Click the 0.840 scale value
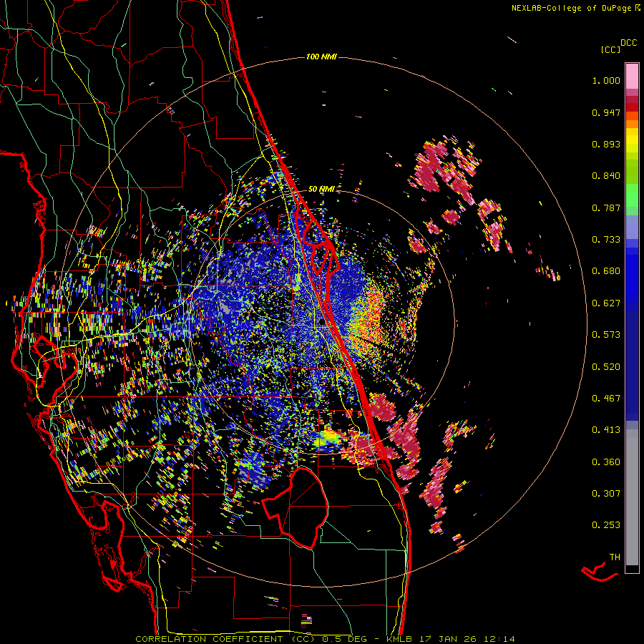 click(x=606, y=176)
